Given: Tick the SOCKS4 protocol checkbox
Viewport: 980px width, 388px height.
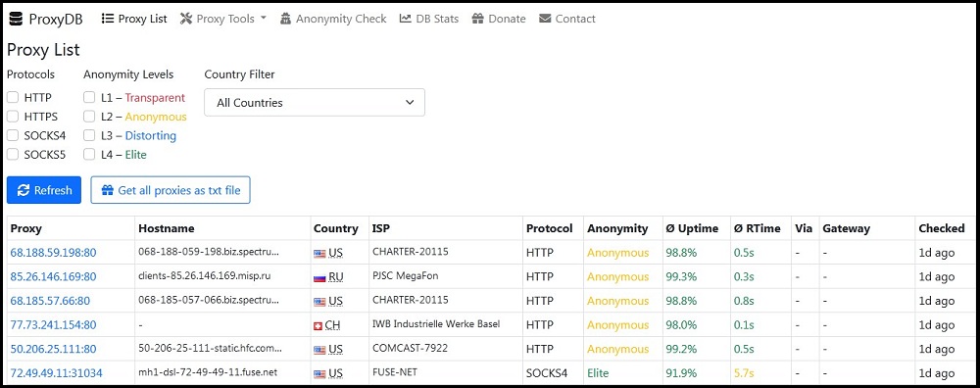Looking at the screenshot, I should point(13,135).
